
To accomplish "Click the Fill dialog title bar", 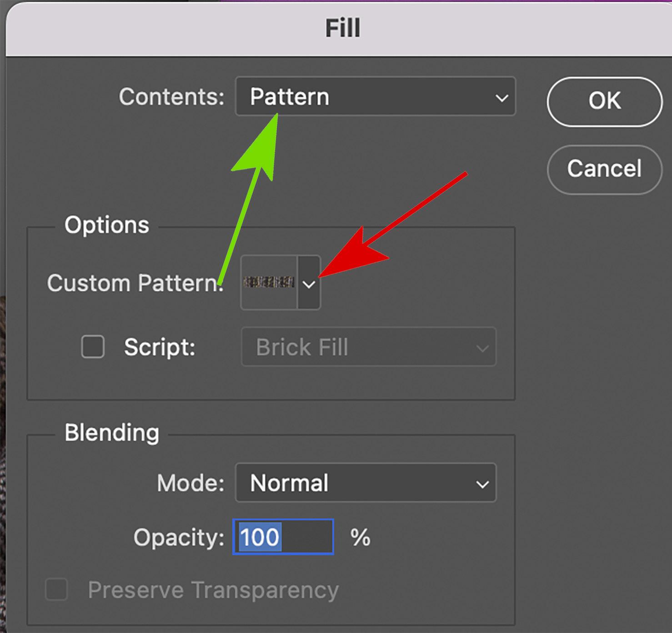I will [x=342, y=28].
